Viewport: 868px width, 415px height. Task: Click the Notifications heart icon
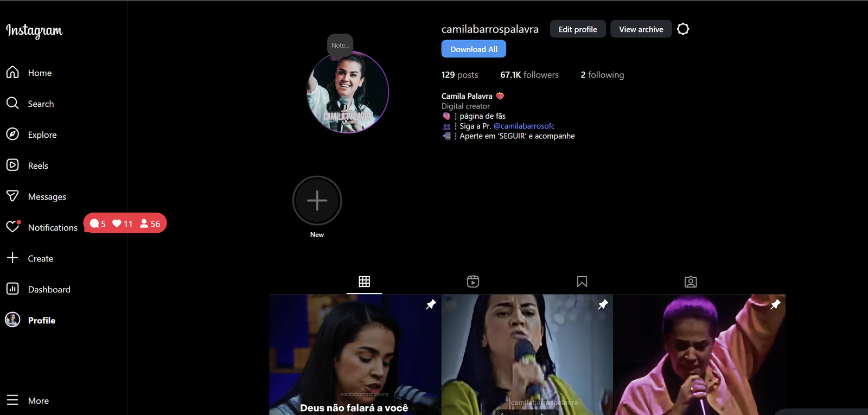[x=12, y=227]
